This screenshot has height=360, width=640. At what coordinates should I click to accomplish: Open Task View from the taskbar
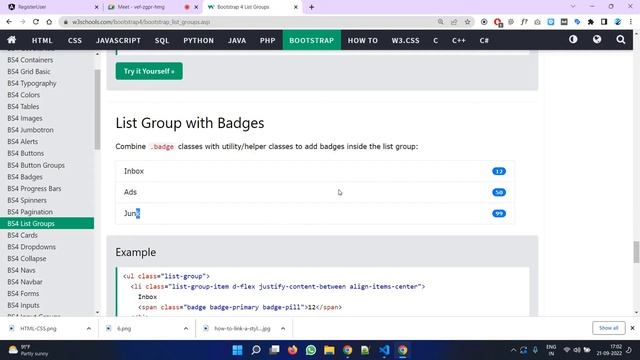[274, 350]
